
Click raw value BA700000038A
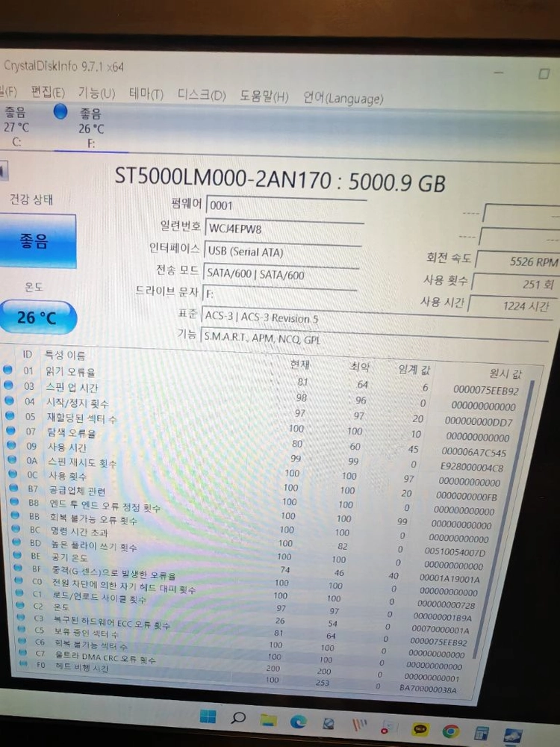click(428, 689)
